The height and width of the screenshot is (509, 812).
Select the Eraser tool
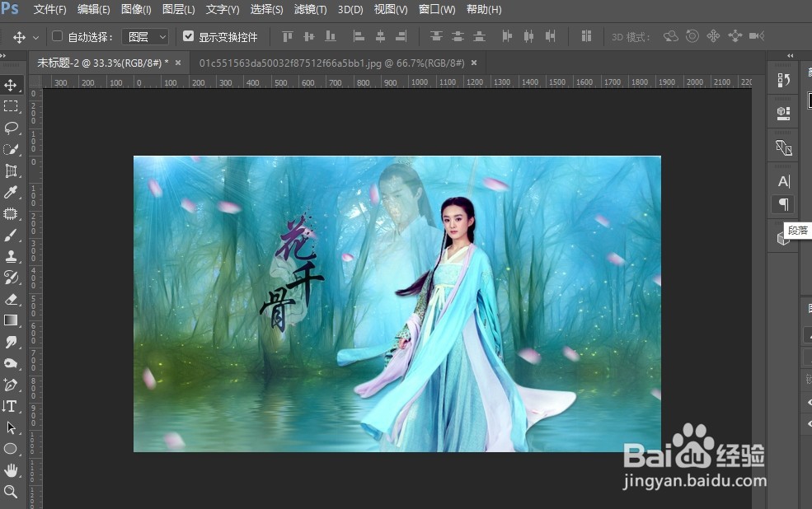(11, 299)
